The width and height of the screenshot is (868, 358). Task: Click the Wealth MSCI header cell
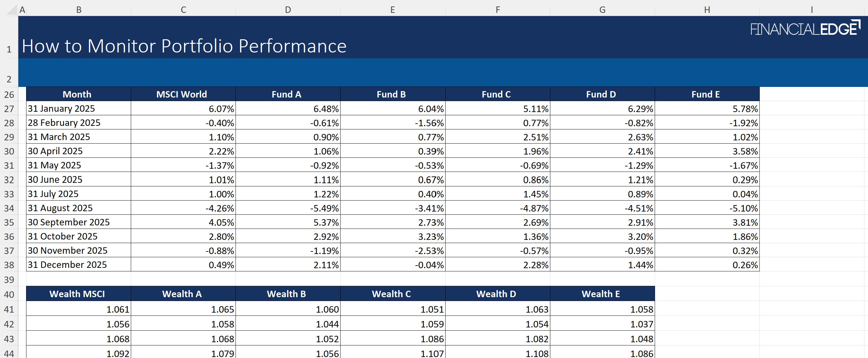77,294
